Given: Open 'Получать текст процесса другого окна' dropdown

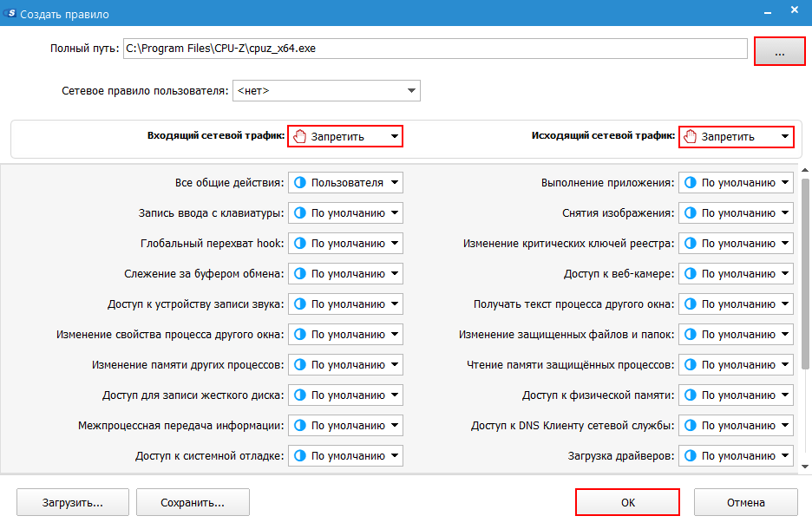Looking at the screenshot, I should coord(736,304).
